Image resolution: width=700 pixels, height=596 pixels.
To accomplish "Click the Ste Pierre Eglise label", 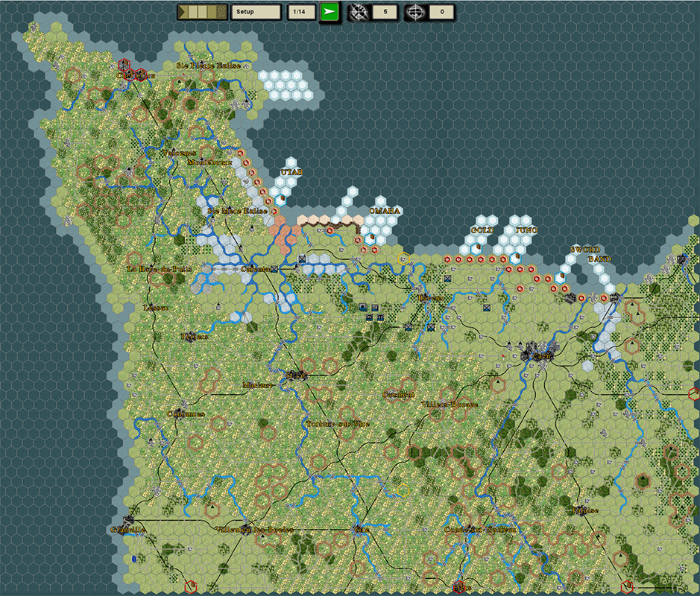I will (209, 66).
